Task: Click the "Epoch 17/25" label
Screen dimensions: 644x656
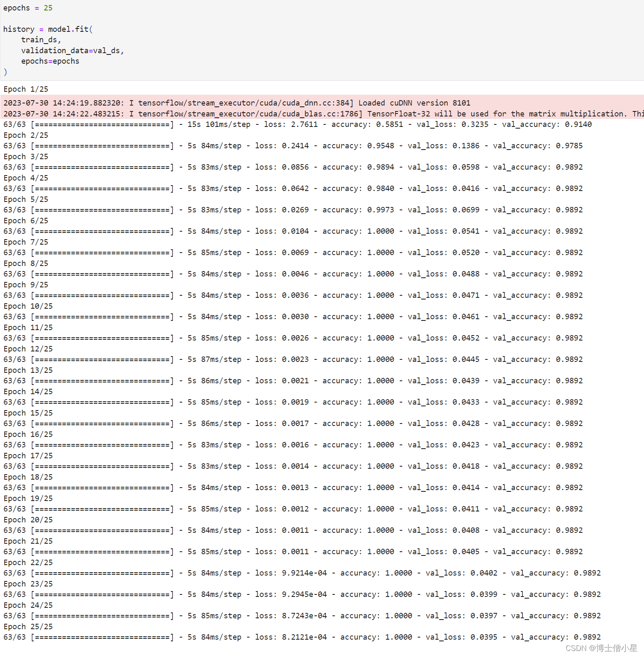Action: (28, 456)
